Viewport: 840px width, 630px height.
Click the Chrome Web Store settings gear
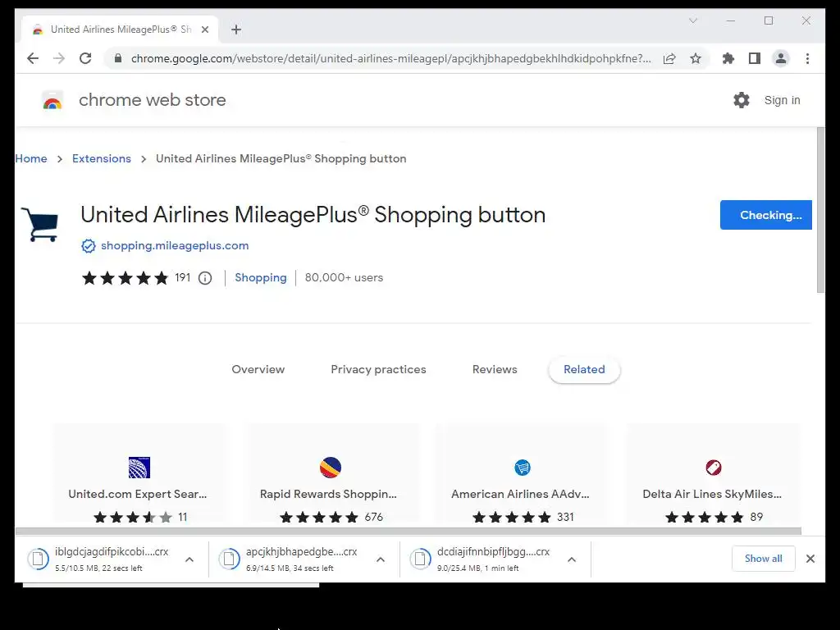point(742,100)
